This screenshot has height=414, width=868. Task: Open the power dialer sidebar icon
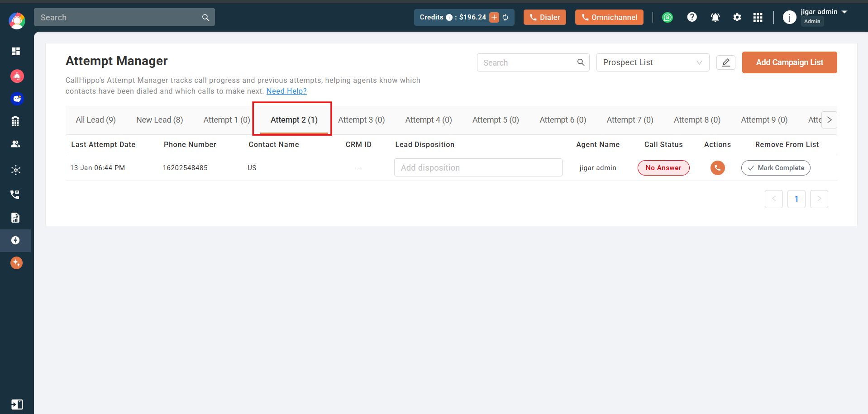(x=15, y=240)
